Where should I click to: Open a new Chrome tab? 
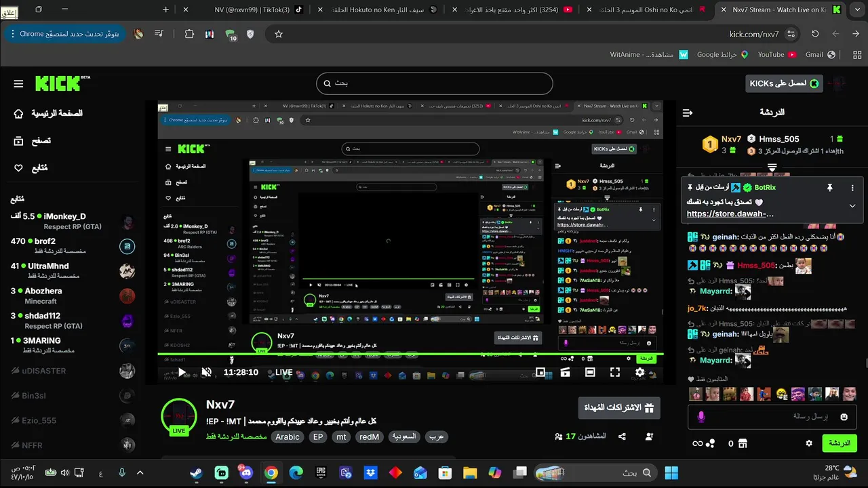[x=166, y=9]
